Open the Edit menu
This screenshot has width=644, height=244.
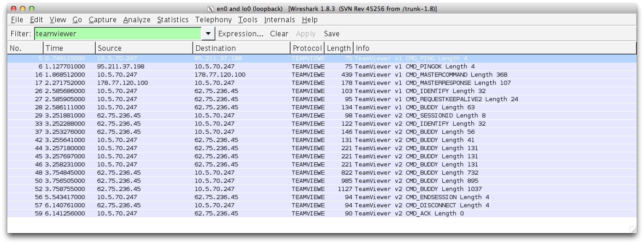pos(36,20)
